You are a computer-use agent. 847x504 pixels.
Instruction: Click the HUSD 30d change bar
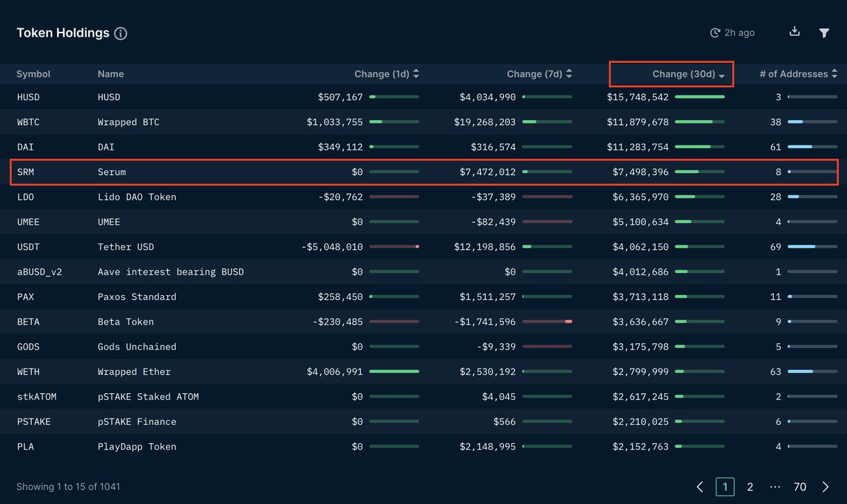click(x=700, y=97)
